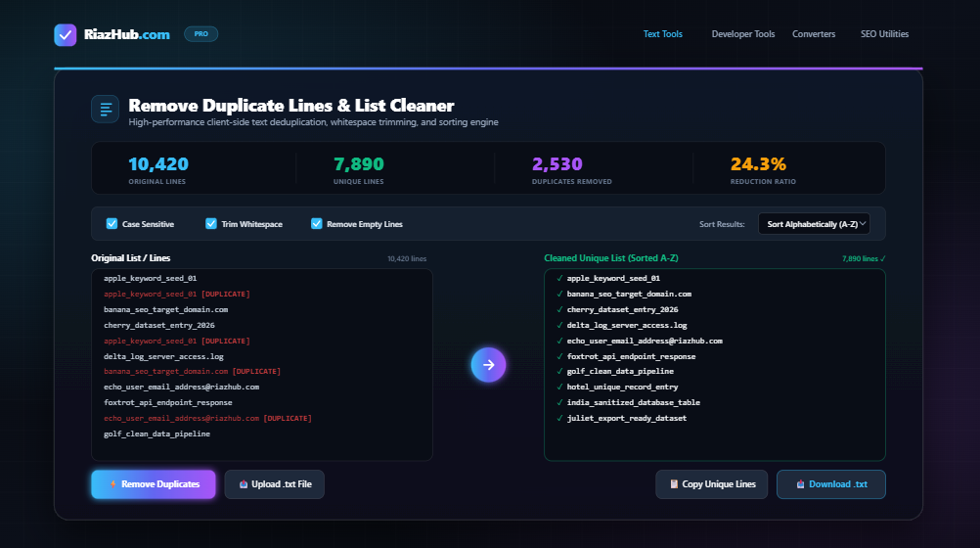Viewport: 980px width, 548px height.
Task: Click the upload icon beside Upload .txt File
Action: click(244, 484)
